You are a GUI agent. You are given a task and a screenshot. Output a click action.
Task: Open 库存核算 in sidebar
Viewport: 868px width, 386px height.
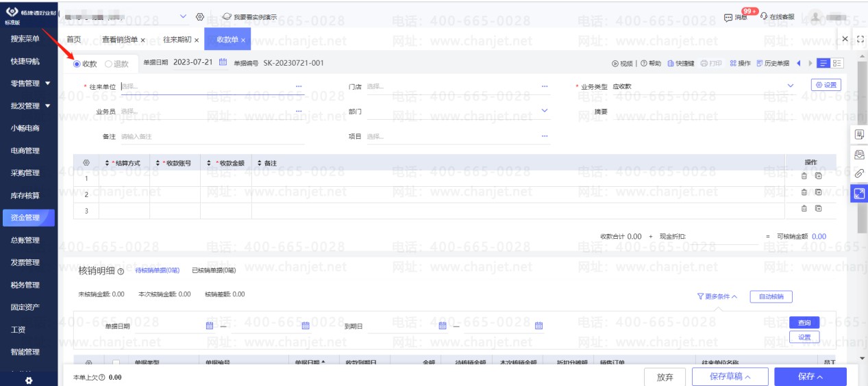25,196
